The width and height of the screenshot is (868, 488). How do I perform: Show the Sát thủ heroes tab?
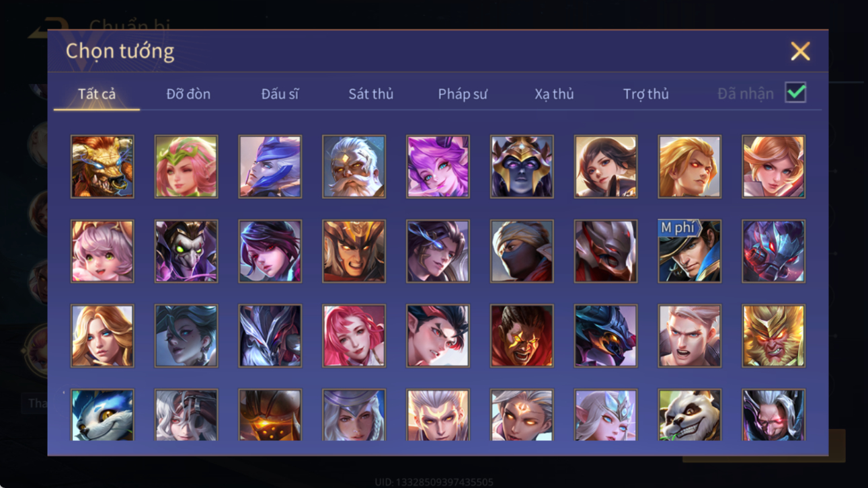coord(370,94)
